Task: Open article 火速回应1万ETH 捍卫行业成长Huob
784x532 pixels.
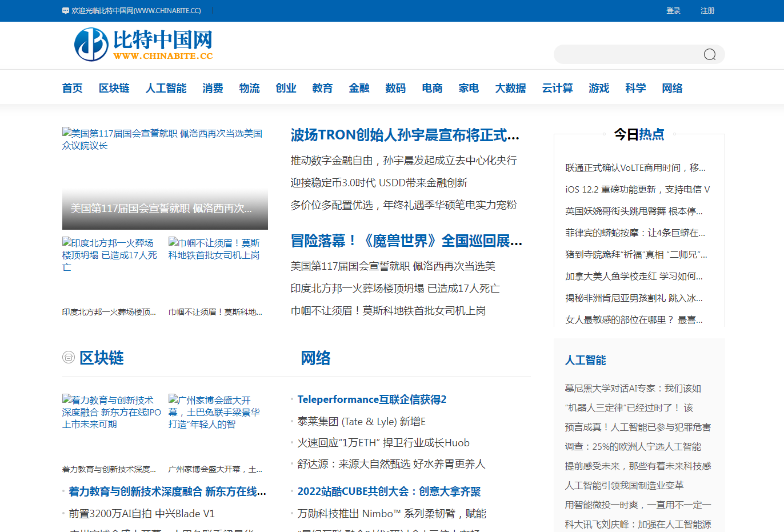Action: 383,443
